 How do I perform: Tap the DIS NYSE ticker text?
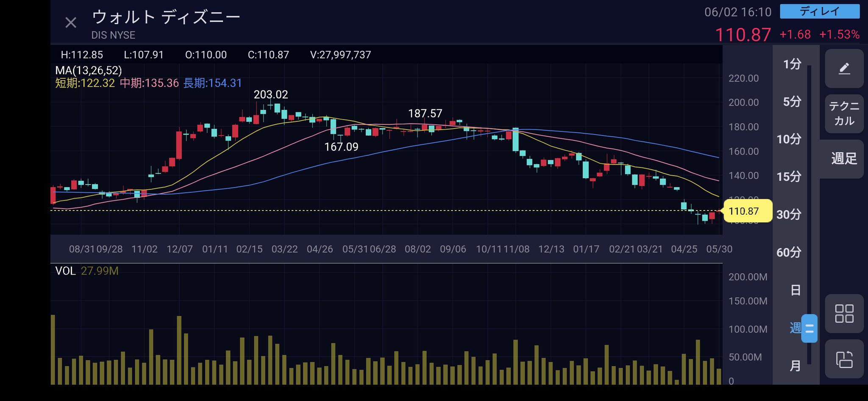point(113,35)
